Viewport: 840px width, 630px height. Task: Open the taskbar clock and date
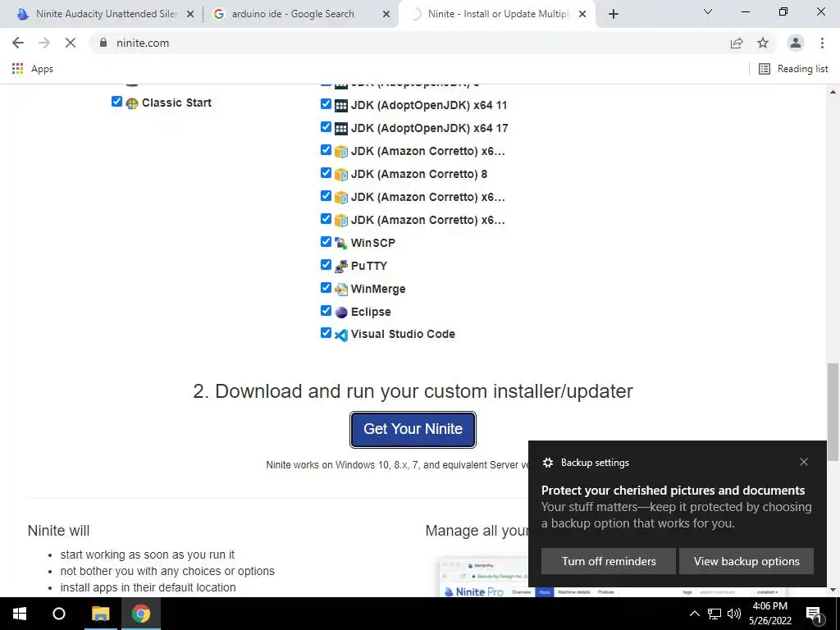point(769,614)
